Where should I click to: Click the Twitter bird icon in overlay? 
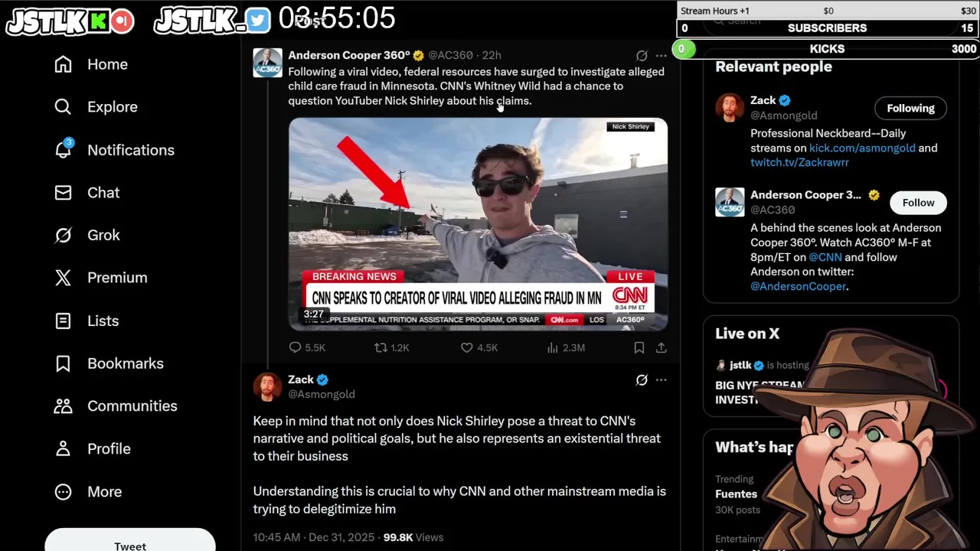(258, 21)
